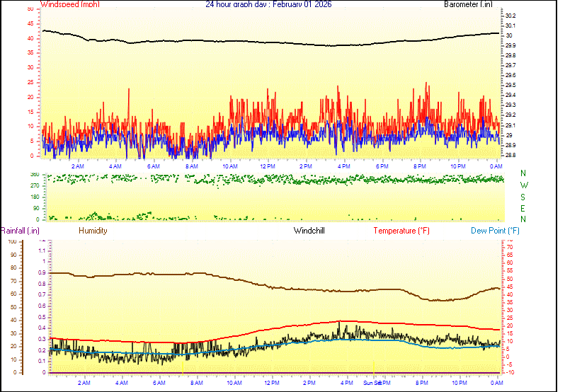Select the red Temperature (°F) legend label
The width and height of the screenshot is (565, 392).
point(401,231)
